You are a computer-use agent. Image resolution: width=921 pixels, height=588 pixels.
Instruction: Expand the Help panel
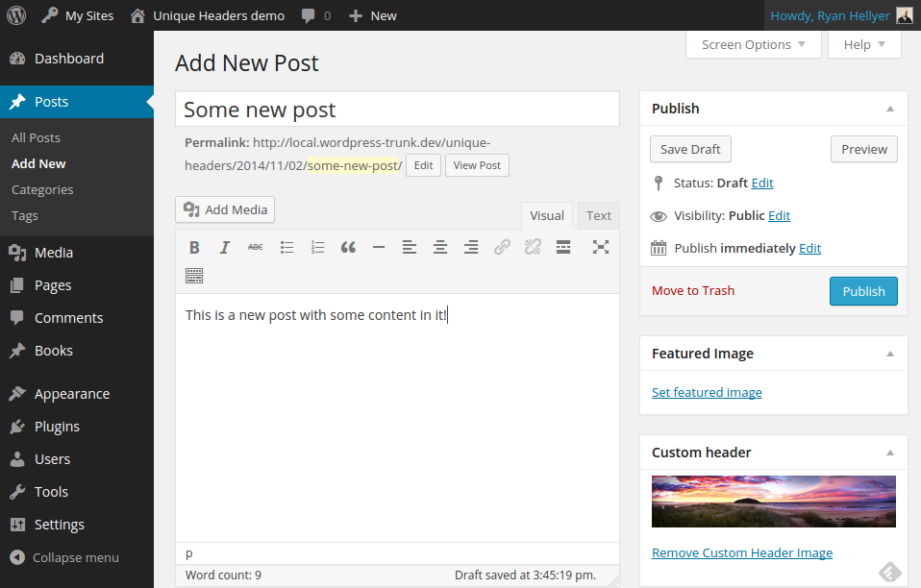pos(864,44)
